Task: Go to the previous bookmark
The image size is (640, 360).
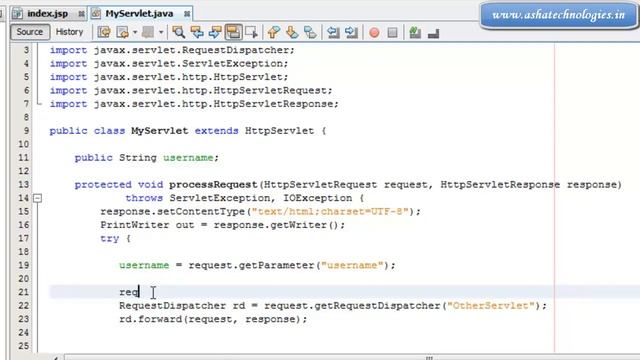Action: (273, 32)
